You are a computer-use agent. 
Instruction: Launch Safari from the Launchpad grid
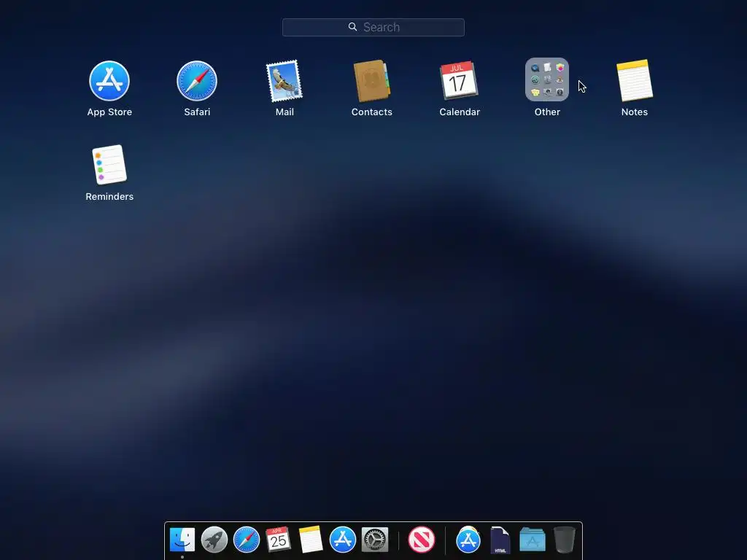coord(197,81)
